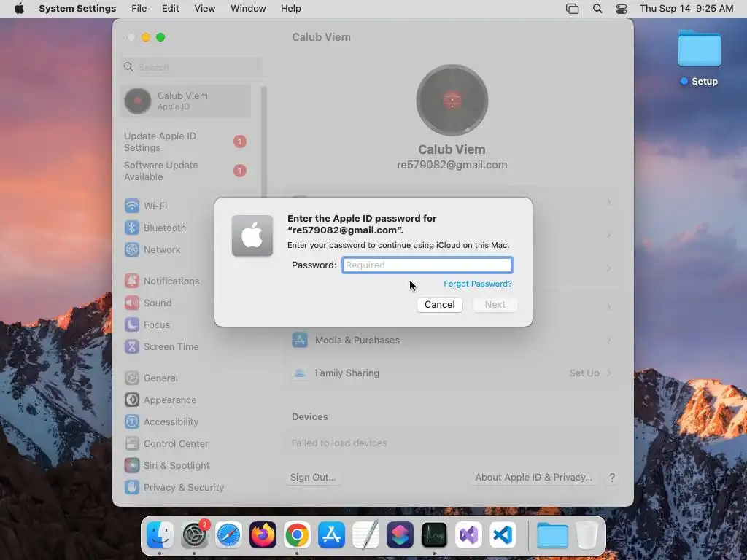The height and width of the screenshot is (560, 747).
Task: Click the sidebar Search field
Action: click(191, 67)
